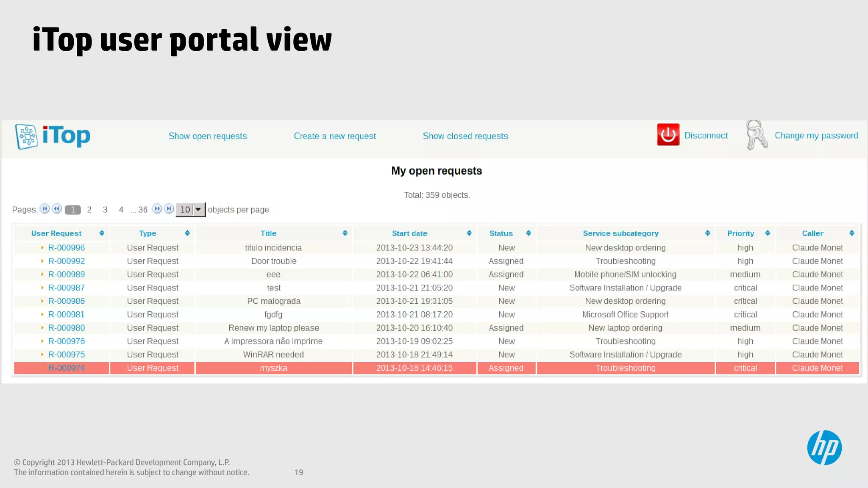Go to last page icon
Image resolution: width=868 pixels, height=488 pixels.
click(169, 209)
